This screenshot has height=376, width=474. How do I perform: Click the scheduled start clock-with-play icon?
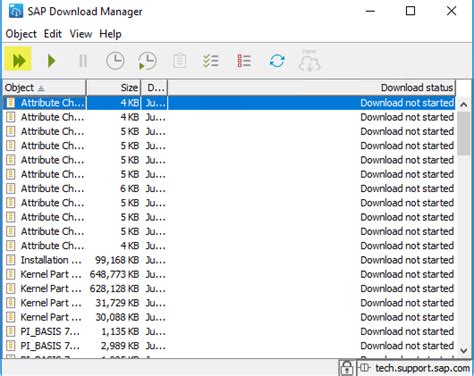coord(147,61)
